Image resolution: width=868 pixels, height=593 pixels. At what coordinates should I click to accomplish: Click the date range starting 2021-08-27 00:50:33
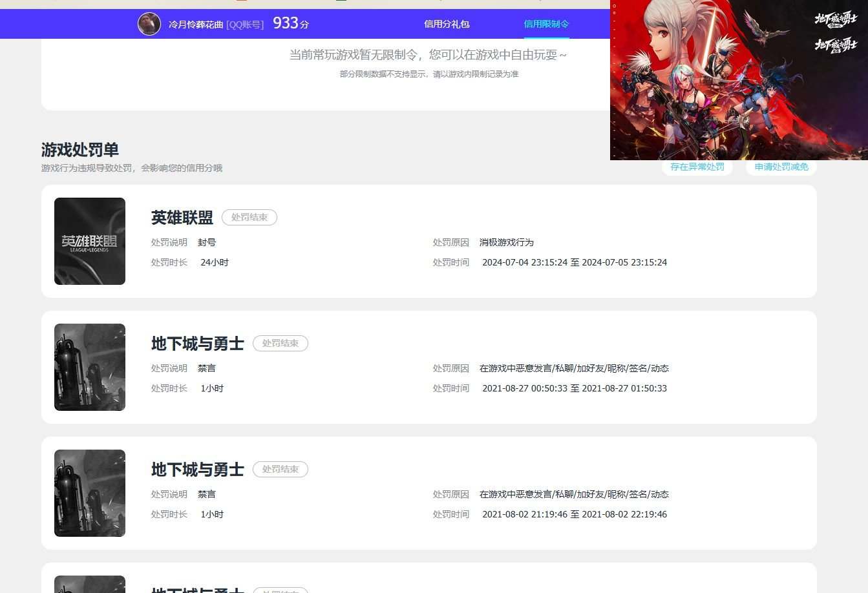tap(575, 388)
